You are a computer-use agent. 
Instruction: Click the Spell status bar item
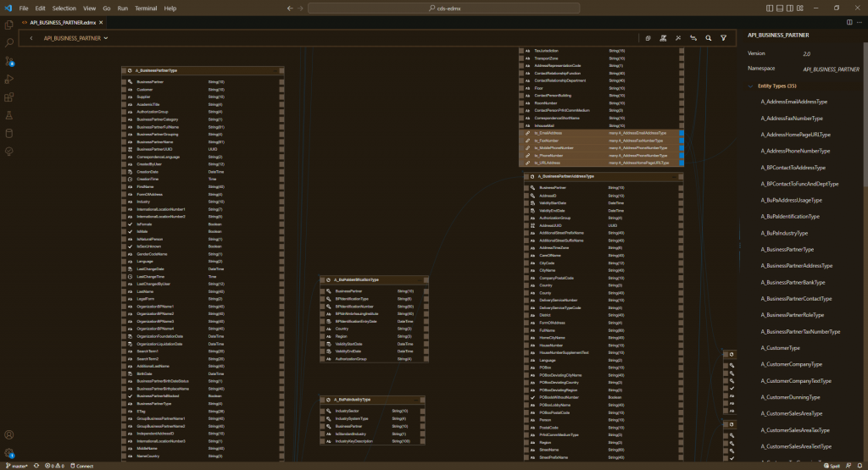tap(832, 466)
